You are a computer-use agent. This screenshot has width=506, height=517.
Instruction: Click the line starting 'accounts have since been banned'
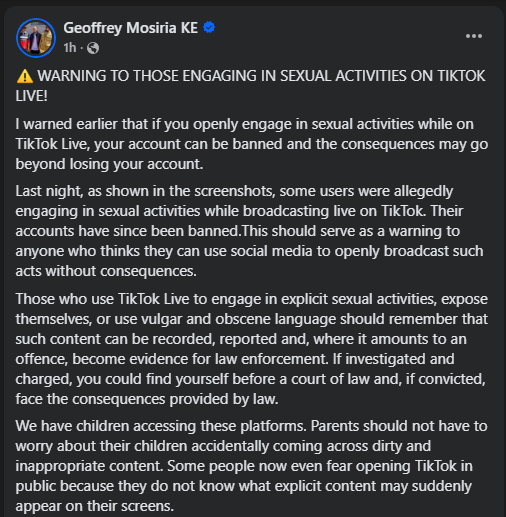click(238, 231)
